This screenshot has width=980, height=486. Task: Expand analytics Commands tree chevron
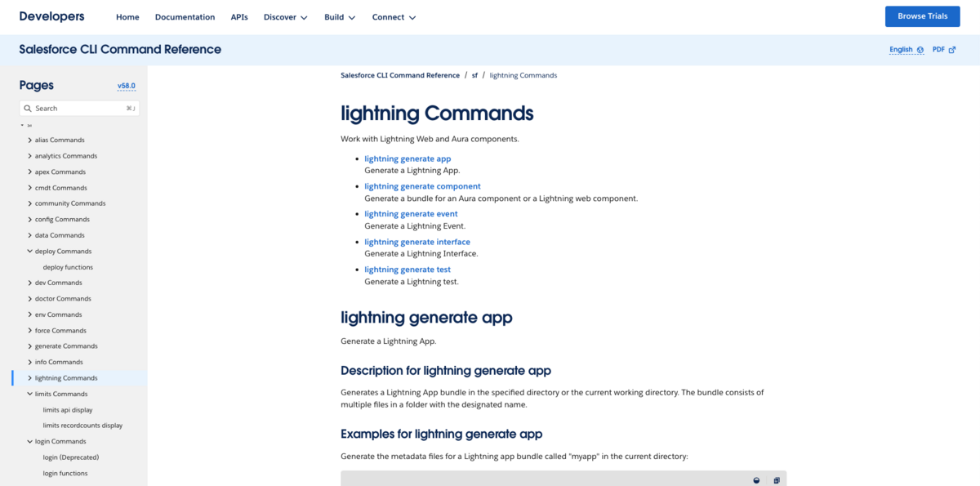[x=30, y=156]
